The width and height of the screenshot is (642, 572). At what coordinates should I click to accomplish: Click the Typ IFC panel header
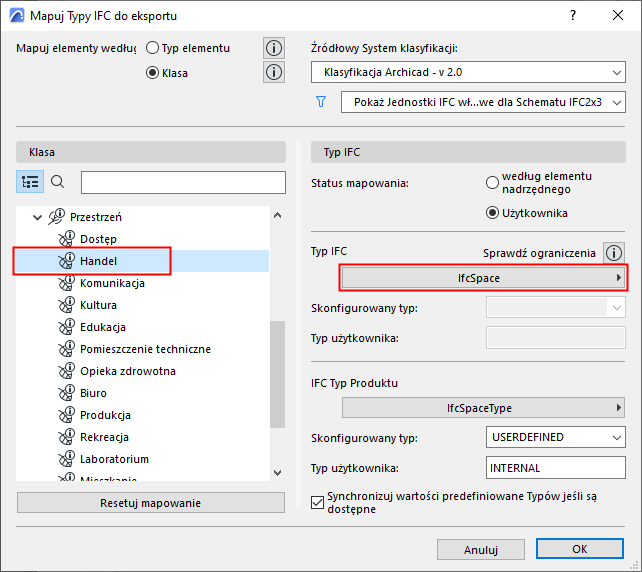(x=468, y=152)
